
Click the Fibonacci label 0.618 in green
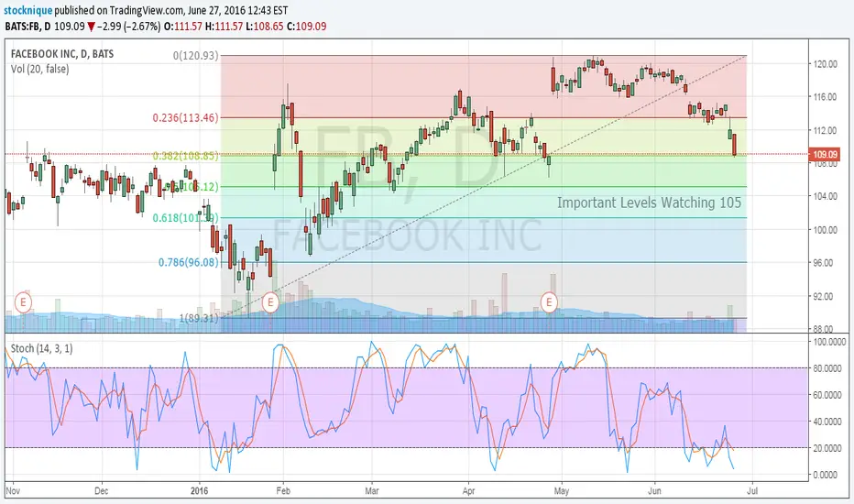[x=185, y=218]
